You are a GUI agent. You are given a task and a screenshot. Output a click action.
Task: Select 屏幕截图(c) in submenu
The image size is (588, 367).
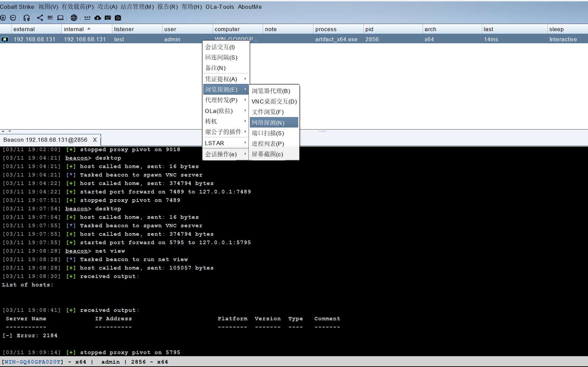(x=274, y=154)
